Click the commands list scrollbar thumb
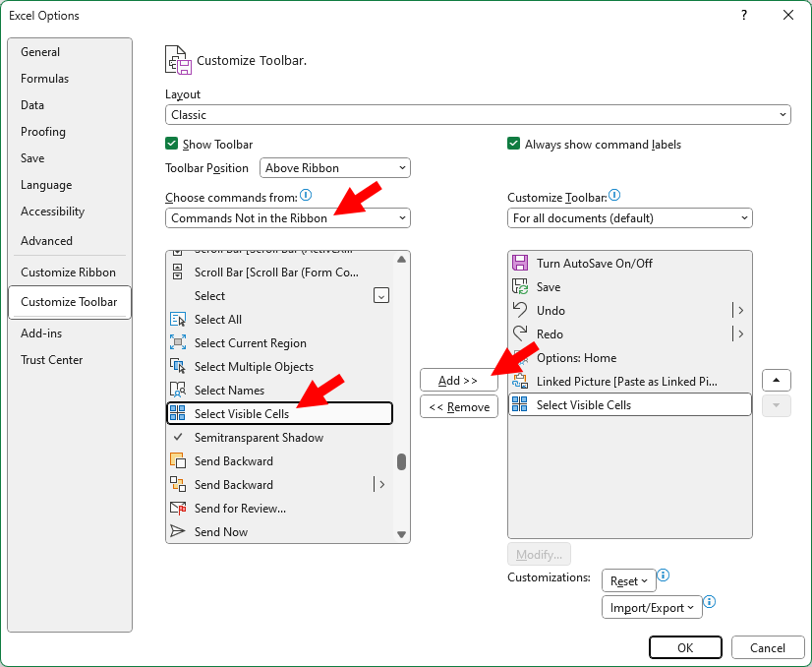 401,461
